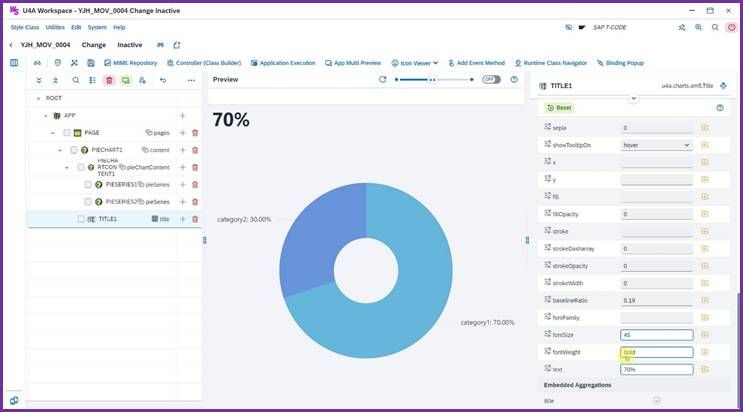Open Controller (Class Builder)

coord(204,63)
